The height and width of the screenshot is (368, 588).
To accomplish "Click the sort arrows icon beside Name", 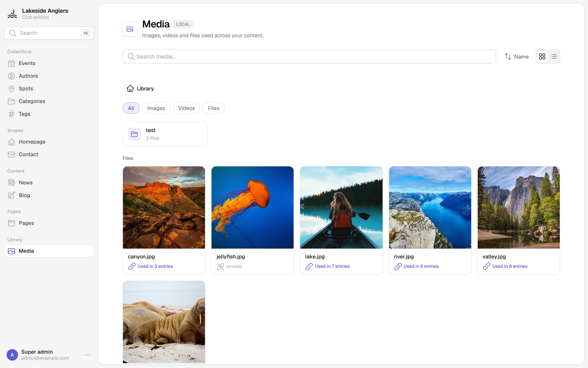I will pyautogui.click(x=508, y=57).
